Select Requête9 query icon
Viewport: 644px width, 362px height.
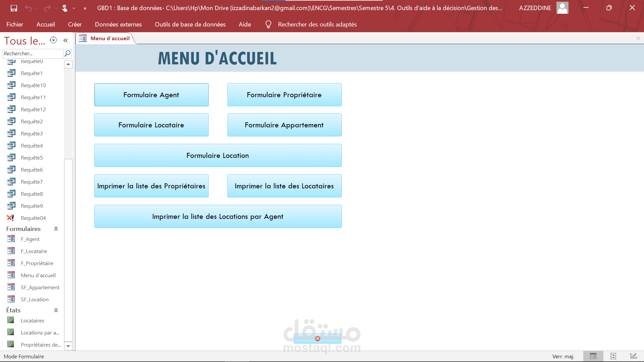click(x=11, y=206)
